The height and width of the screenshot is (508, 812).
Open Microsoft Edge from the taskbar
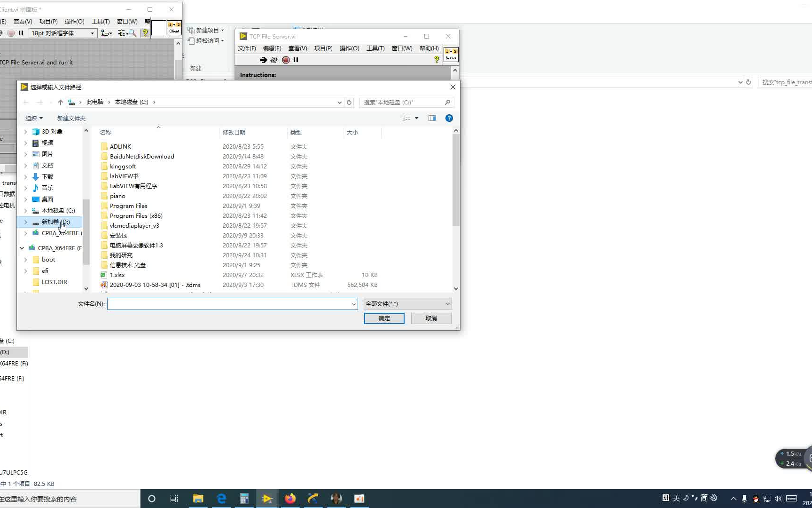tap(221, 499)
